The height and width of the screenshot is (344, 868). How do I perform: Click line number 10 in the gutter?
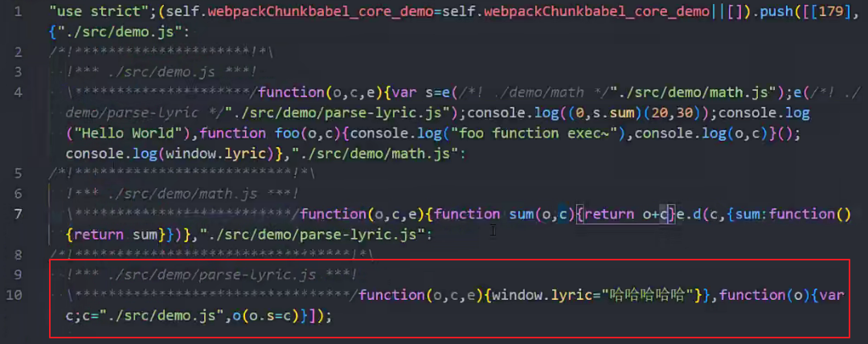click(x=15, y=295)
